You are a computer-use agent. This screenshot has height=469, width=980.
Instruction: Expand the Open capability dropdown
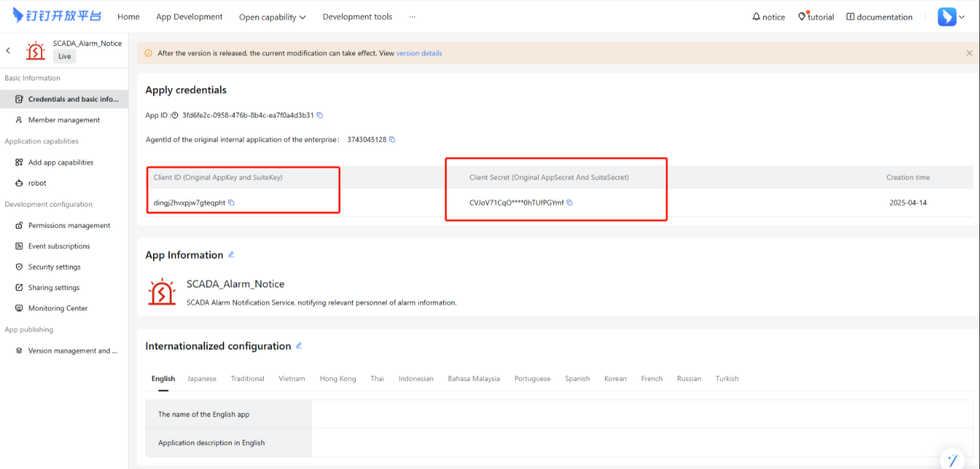272,17
